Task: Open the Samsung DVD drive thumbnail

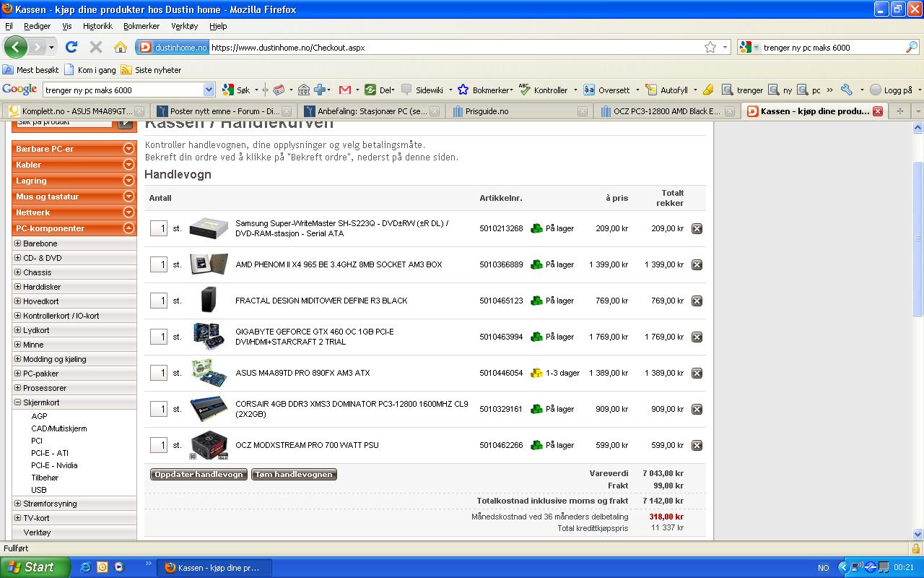Action: click(209, 228)
